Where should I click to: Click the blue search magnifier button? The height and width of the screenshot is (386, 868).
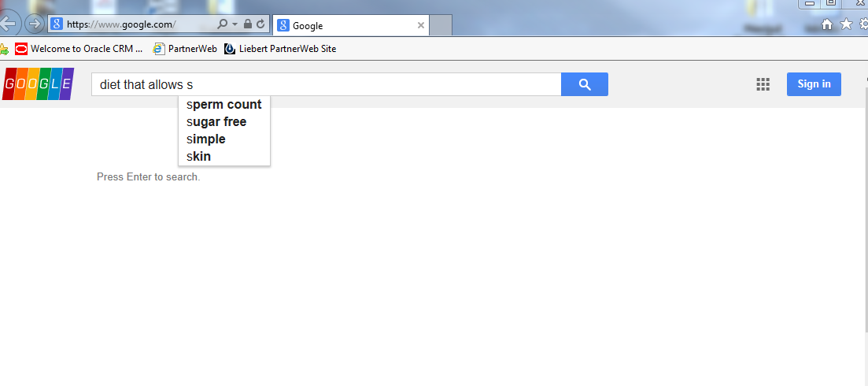coord(584,84)
